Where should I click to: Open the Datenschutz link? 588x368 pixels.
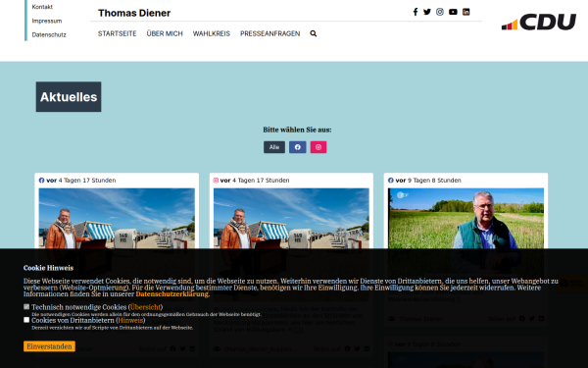49,34
